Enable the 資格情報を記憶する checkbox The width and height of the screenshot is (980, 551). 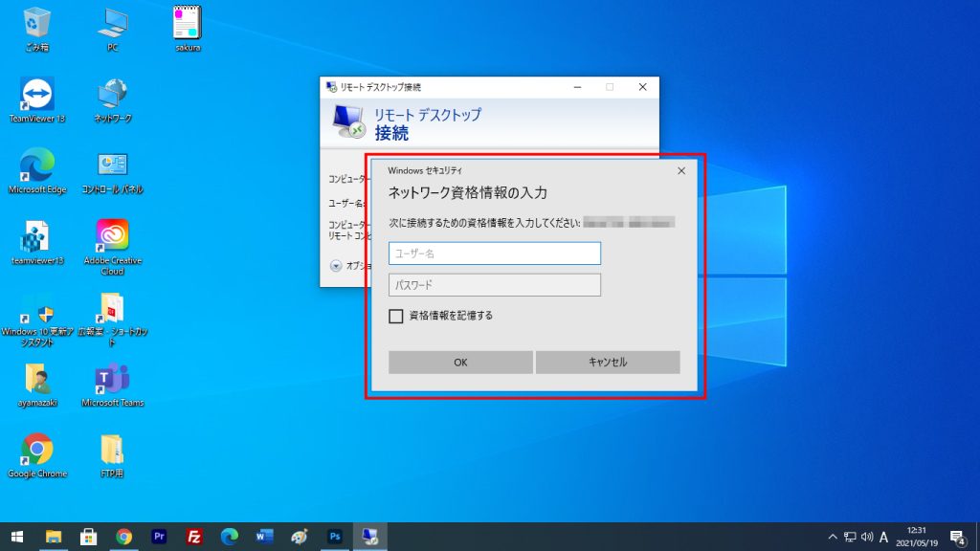pos(396,317)
